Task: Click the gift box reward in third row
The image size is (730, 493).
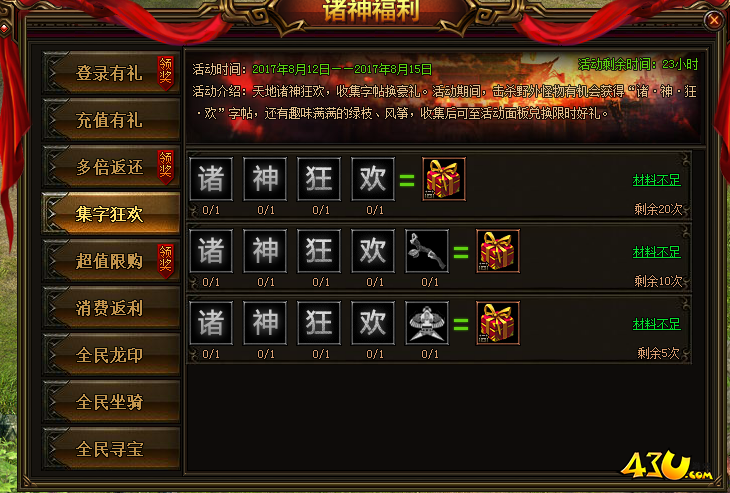Action: [x=498, y=323]
